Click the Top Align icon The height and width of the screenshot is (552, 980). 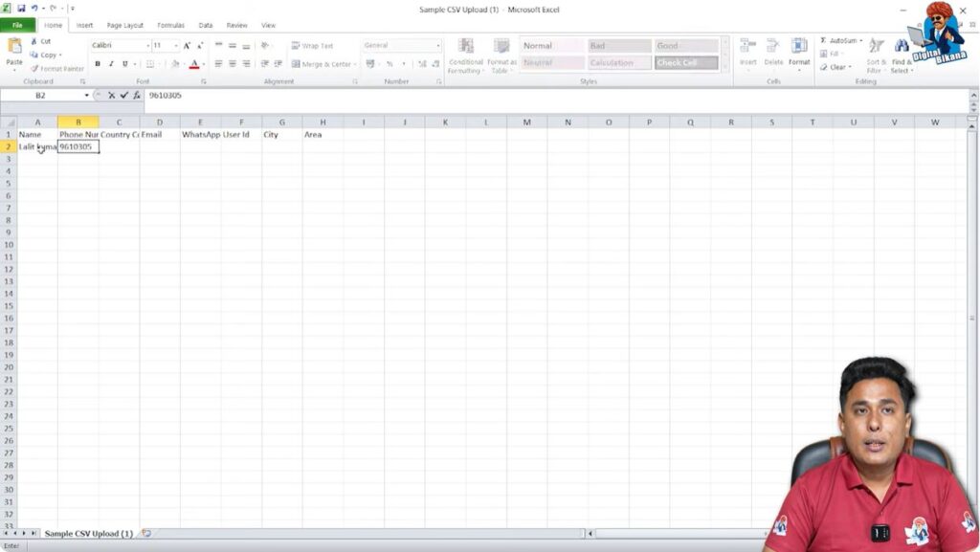pos(219,45)
